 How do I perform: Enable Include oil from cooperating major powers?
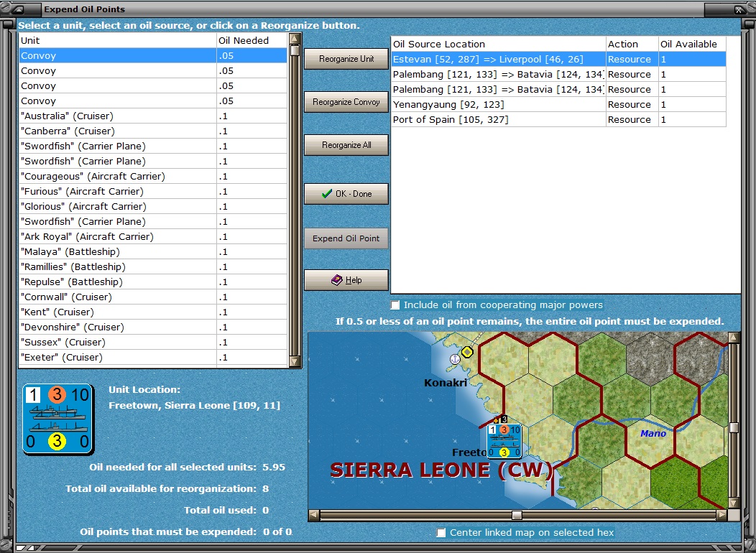click(x=395, y=305)
